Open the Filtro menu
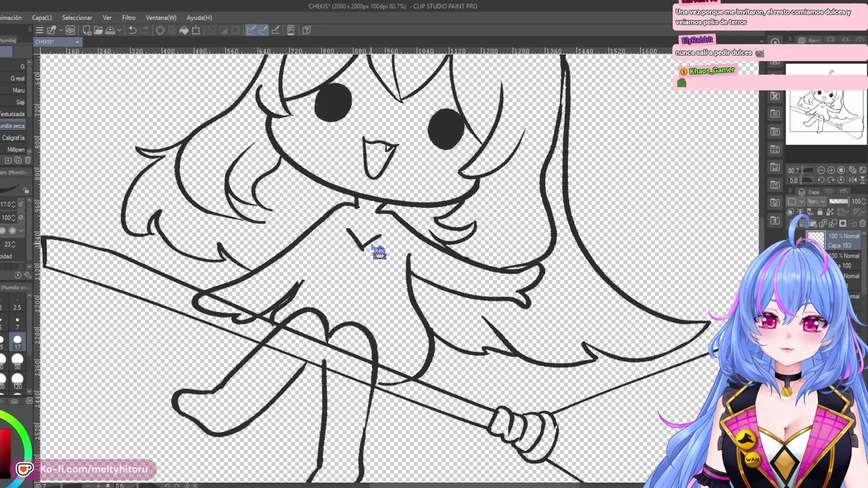 tap(129, 18)
